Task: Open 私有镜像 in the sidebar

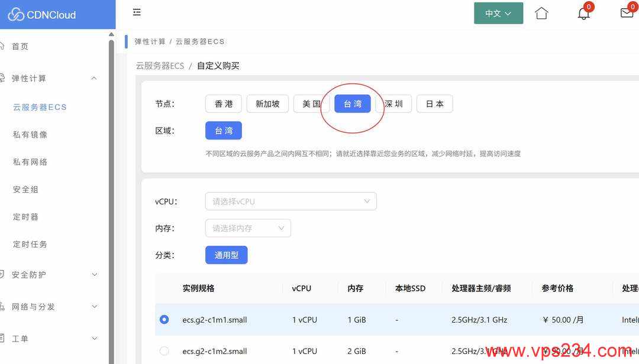Action: coord(30,134)
